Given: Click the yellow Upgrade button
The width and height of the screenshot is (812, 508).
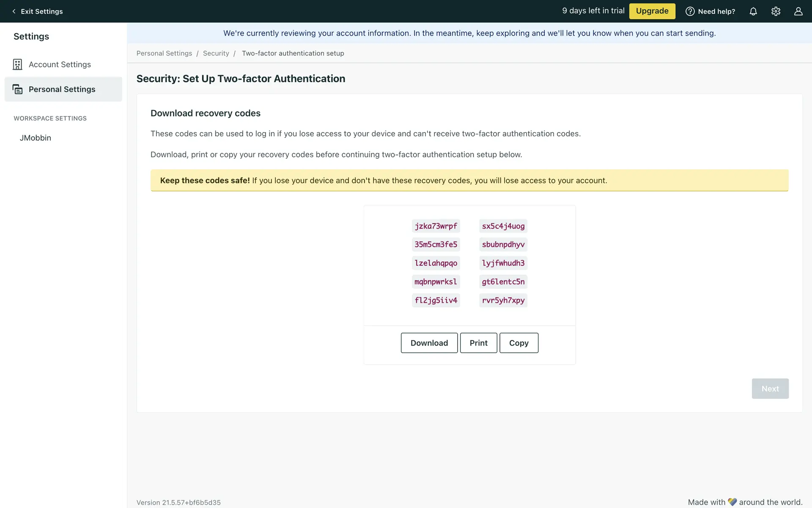Looking at the screenshot, I should point(652,11).
